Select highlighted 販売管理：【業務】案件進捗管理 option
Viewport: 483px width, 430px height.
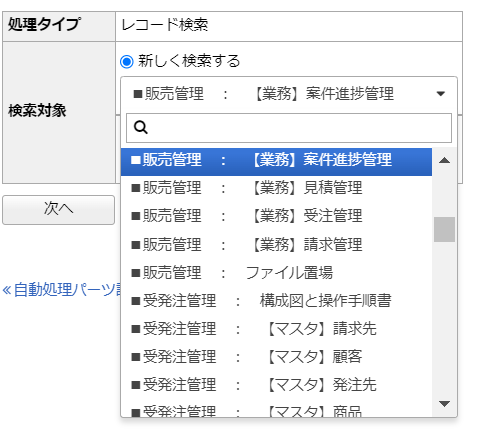tap(276, 161)
